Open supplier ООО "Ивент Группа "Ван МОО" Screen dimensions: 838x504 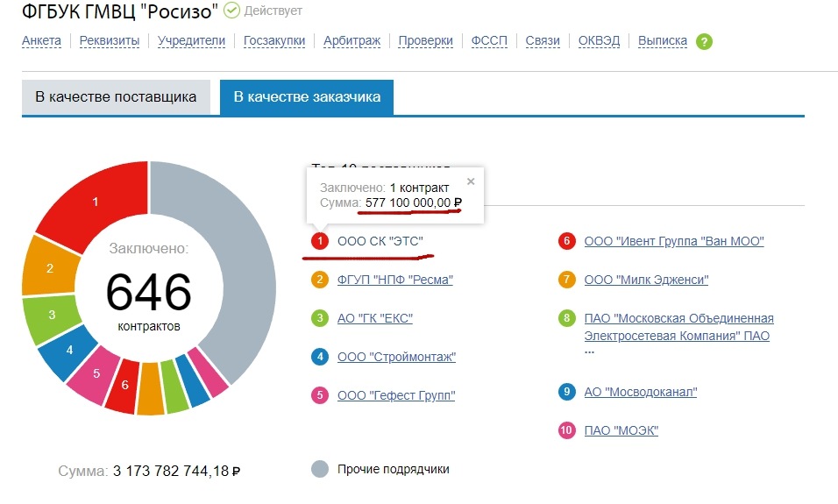[x=674, y=241]
